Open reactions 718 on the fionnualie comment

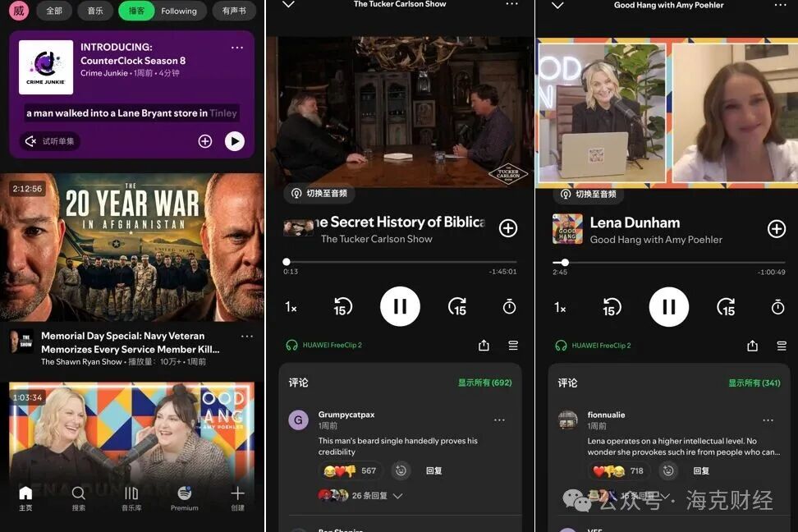coord(619,471)
